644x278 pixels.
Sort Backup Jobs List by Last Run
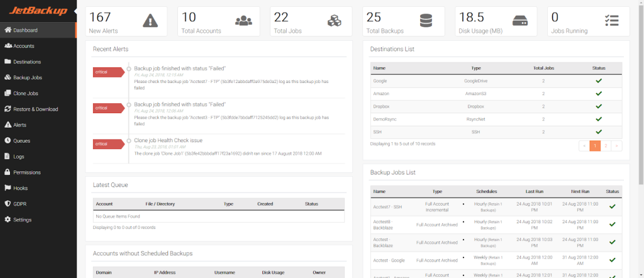pyautogui.click(x=535, y=191)
